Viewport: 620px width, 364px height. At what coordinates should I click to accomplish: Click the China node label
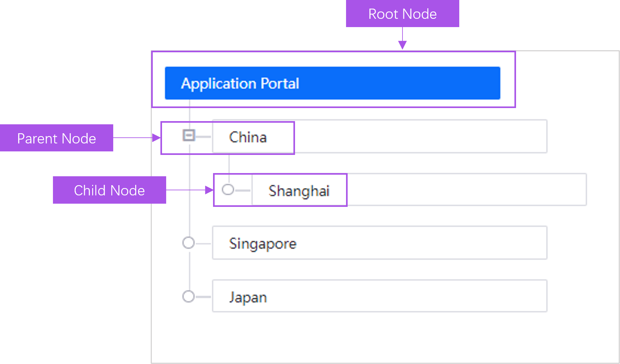pyautogui.click(x=248, y=137)
